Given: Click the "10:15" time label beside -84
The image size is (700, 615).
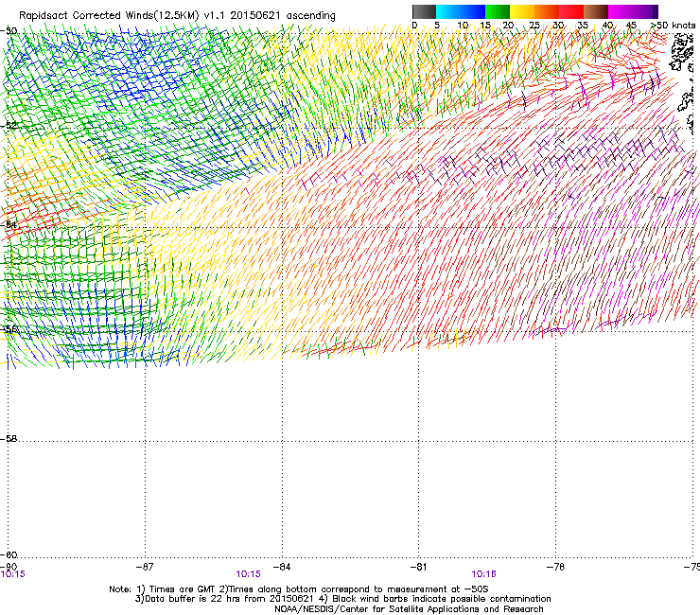Looking at the screenshot, I should coord(248,574).
